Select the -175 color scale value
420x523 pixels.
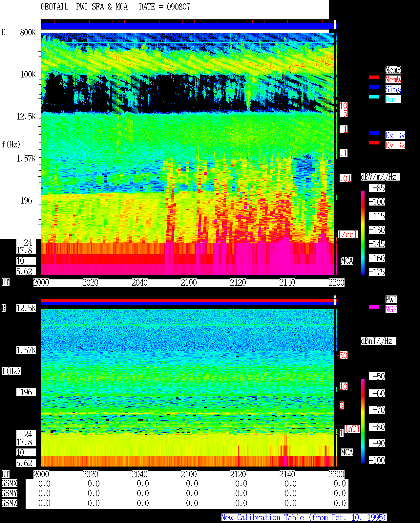click(x=377, y=272)
